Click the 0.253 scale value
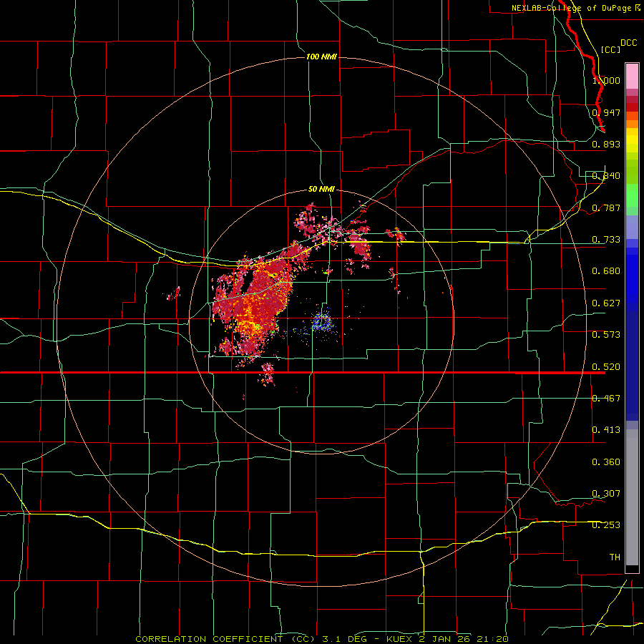 point(606,525)
